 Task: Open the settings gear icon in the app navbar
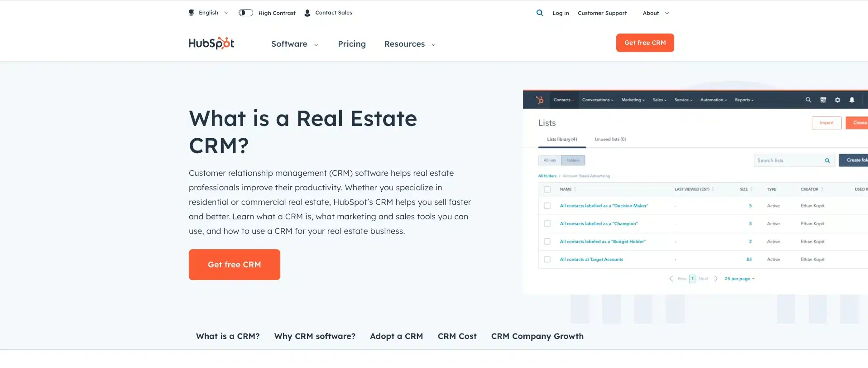(x=837, y=100)
